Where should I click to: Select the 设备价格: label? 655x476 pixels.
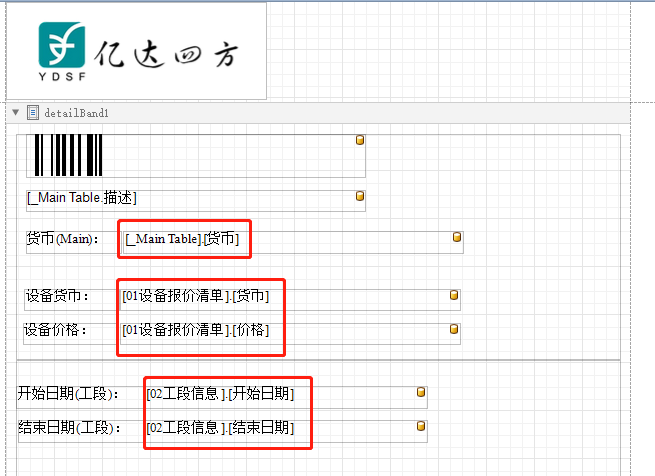pyautogui.click(x=56, y=330)
